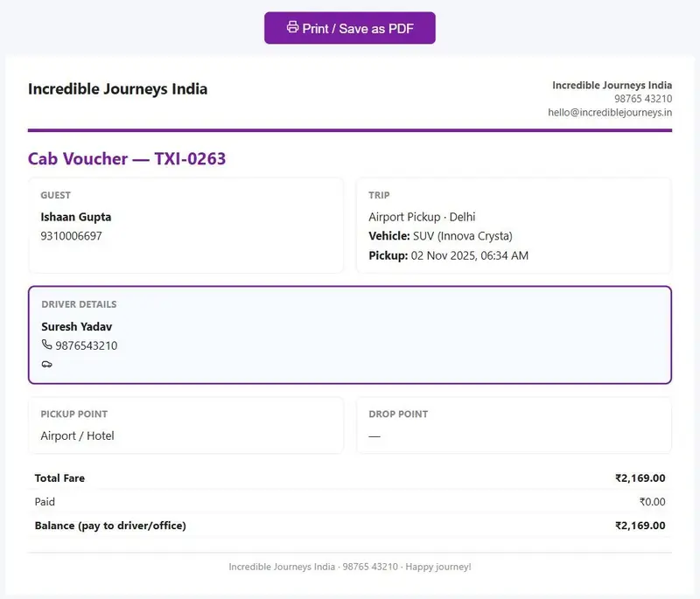Image resolution: width=700 pixels, height=599 pixels.
Task: Click the bold company name above header phone
Action: [x=612, y=85]
